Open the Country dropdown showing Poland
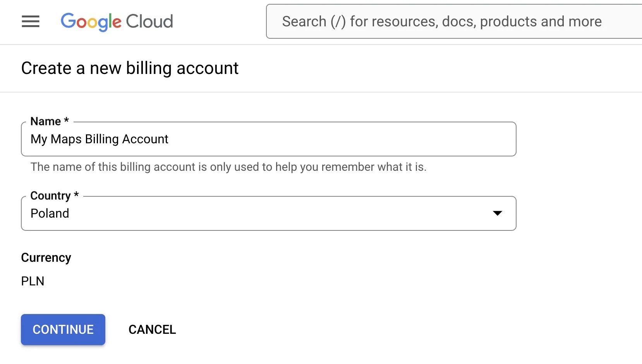This screenshot has height=364, width=642. point(269,213)
